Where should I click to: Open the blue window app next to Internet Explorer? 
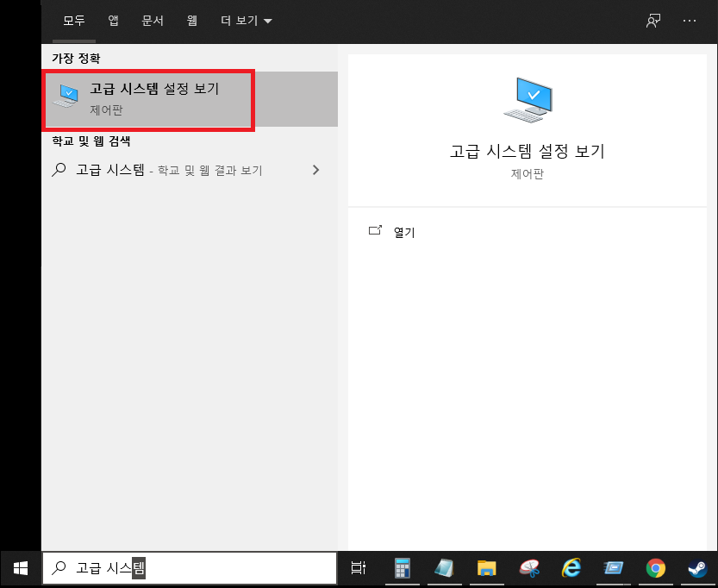click(x=613, y=568)
